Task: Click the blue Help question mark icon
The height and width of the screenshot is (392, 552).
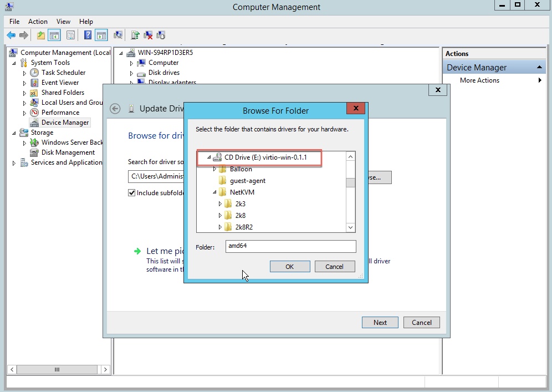Action: (x=88, y=35)
